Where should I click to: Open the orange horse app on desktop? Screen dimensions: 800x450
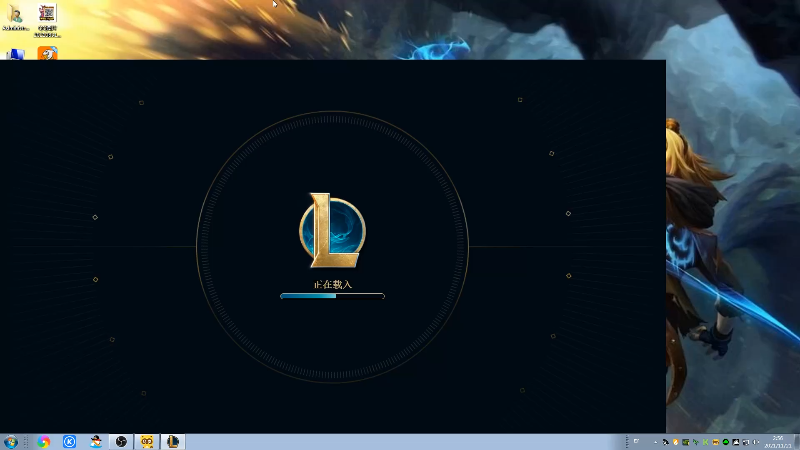pyautogui.click(x=47, y=53)
